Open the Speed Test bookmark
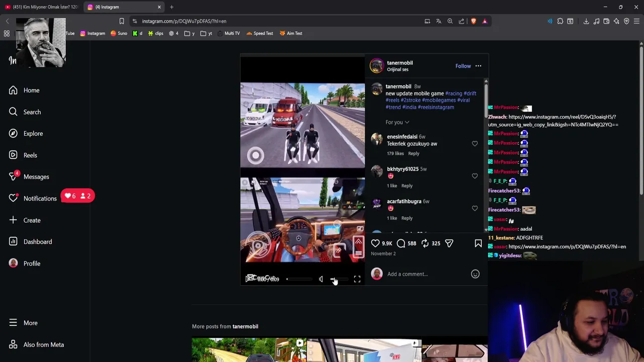 point(260,33)
